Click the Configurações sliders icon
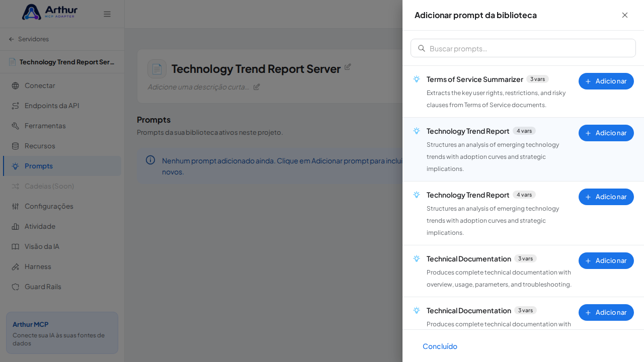Screen dimensions: 644x362 [x=15, y=206]
